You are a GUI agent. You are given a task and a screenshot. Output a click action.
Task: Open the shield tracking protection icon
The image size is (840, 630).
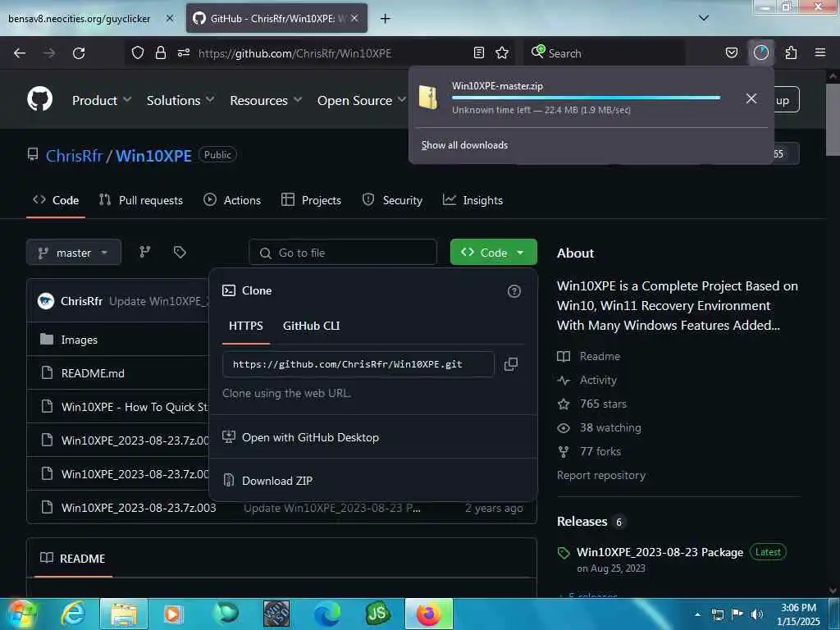pos(138,52)
